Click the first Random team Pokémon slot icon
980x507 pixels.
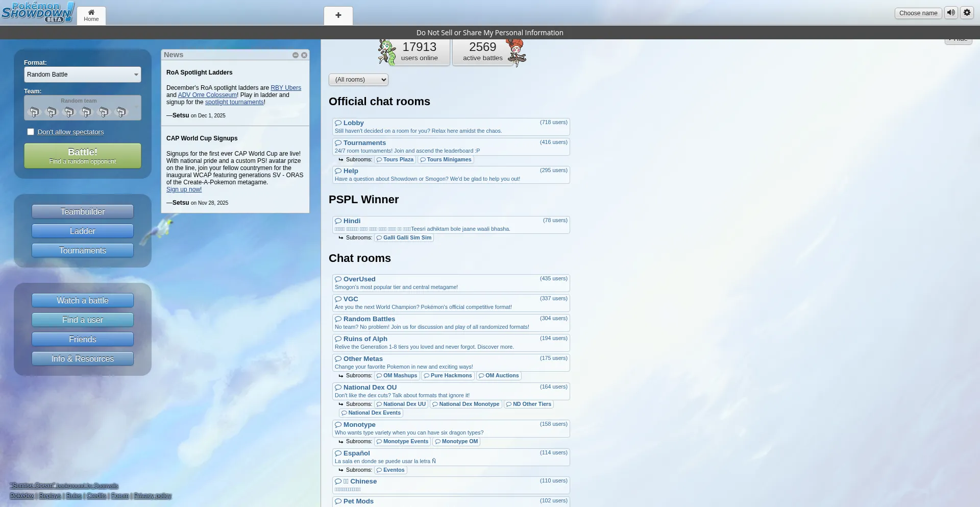tap(34, 112)
